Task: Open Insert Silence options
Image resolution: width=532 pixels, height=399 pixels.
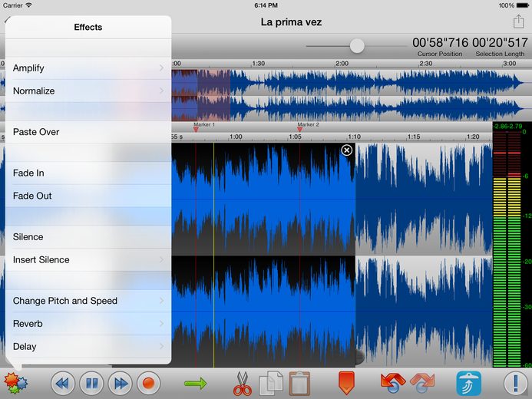Action: pos(88,259)
